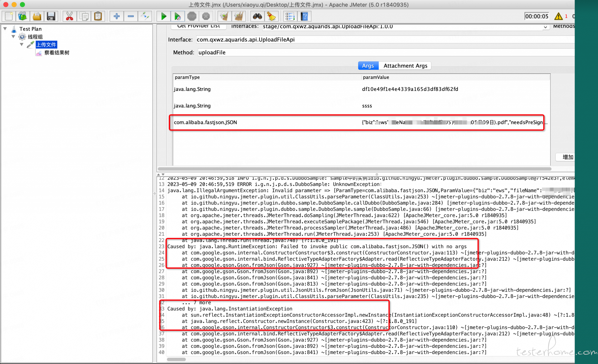Collapse the Test Plan tree node
The height and width of the screenshot is (364, 598).
click(5, 29)
